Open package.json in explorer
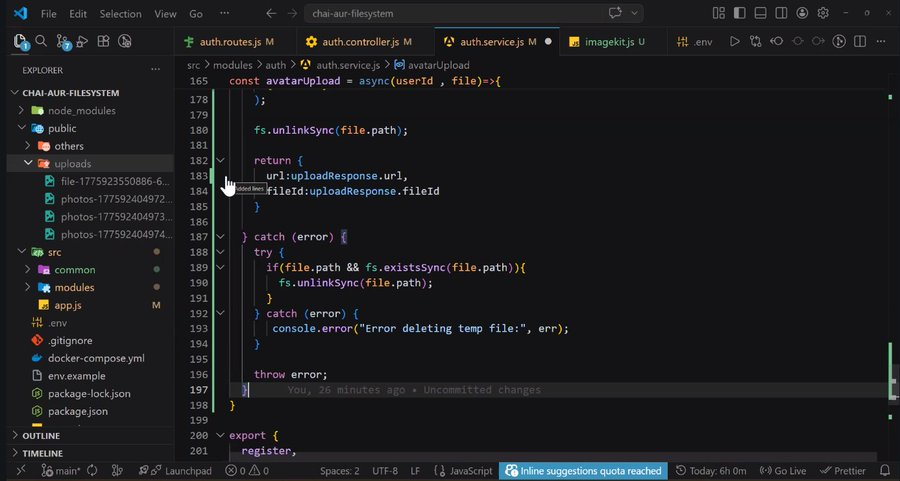900x481 pixels. coord(90,412)
